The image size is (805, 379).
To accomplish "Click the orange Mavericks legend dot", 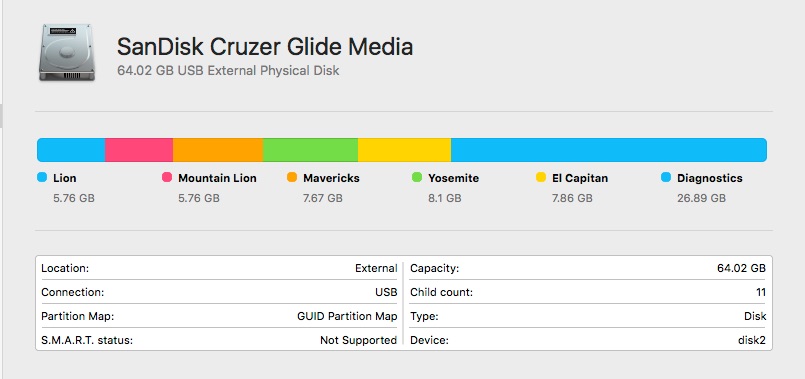I will click(292, 178).
